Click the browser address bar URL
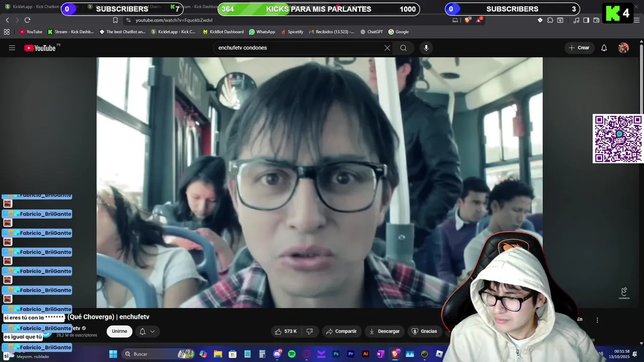The width and height of the screenshot is (644, 362). tap(174, 20)
